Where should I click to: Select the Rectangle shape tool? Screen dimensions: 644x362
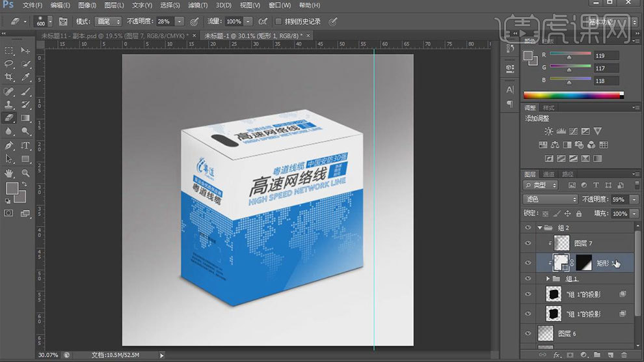tap(25, 159)
